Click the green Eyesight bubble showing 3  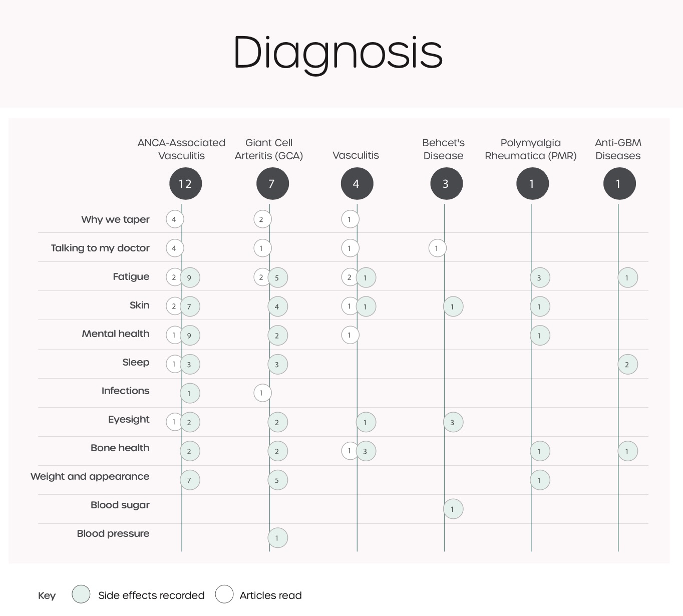coord(453,422)
